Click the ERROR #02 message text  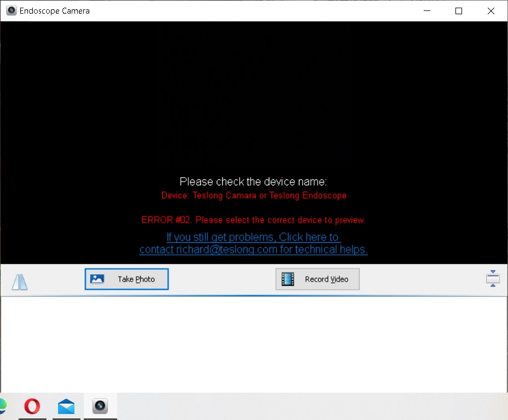pos(253,220)
